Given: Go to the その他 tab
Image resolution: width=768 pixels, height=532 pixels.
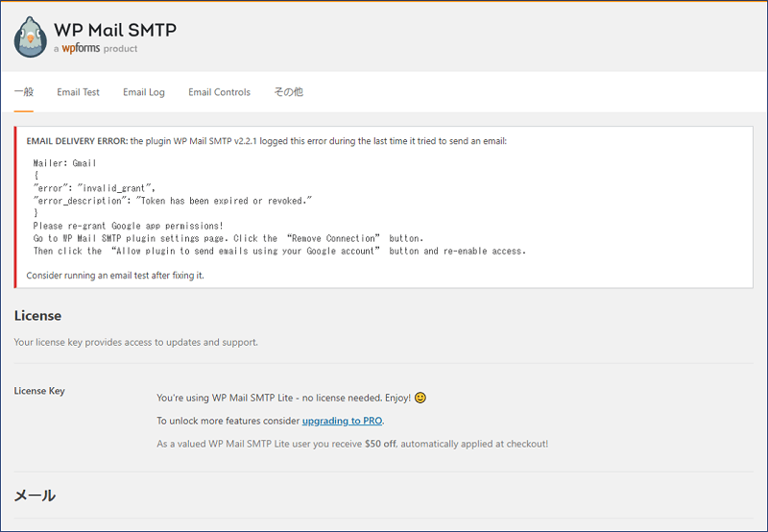Looking at the screenshot, I should [x=289, y=92].
